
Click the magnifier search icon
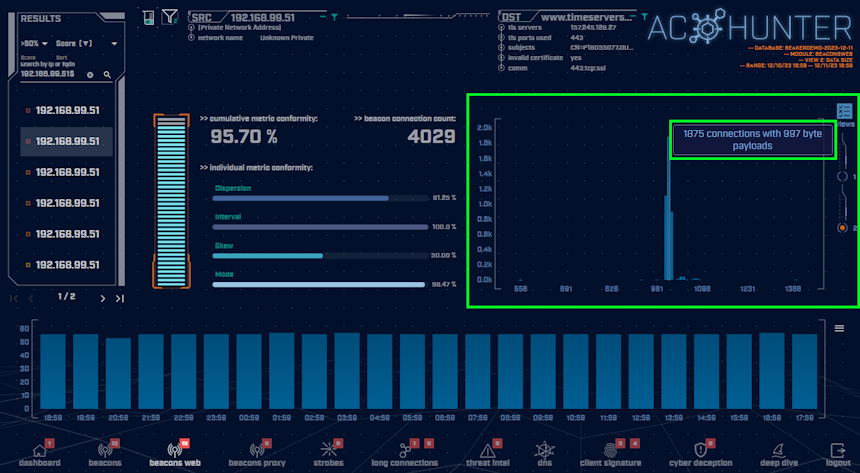[x=107, y=75]
